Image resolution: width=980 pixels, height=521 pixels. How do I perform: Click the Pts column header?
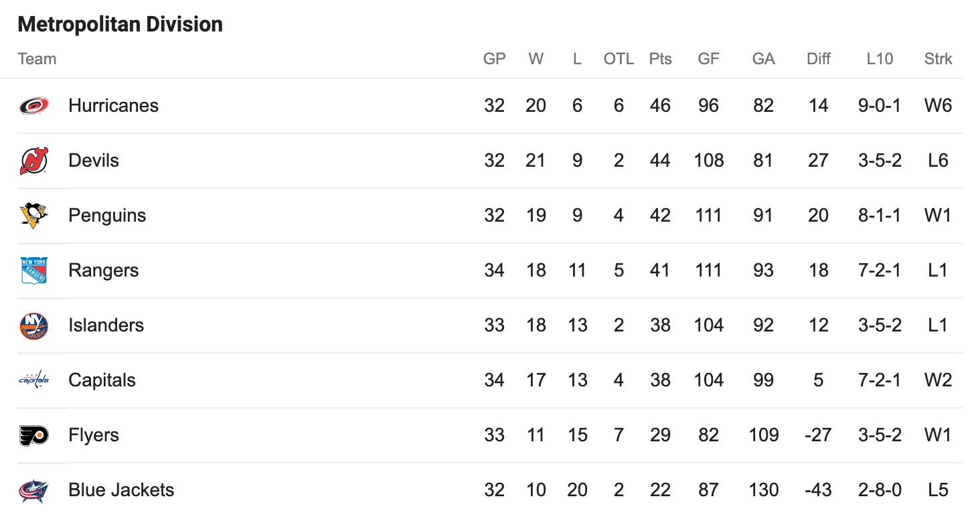point(660,59)
